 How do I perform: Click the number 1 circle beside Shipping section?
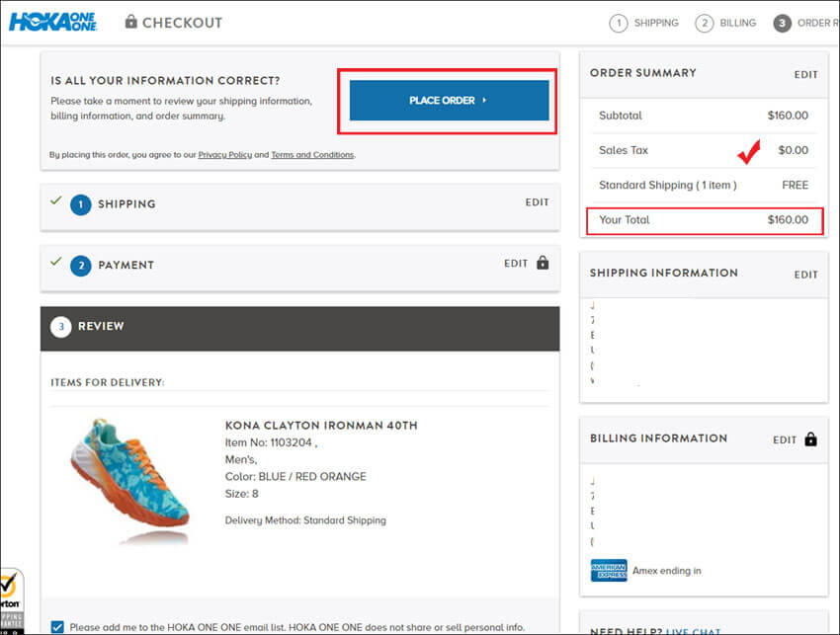pyautogui.click(x=81, y=204)
